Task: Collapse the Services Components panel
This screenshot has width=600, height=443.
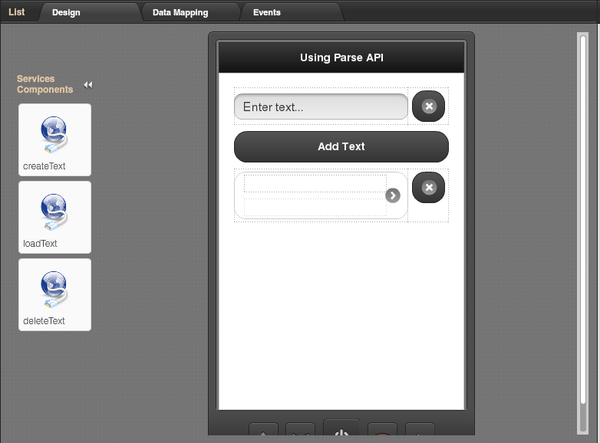Action: coord(88,85)
